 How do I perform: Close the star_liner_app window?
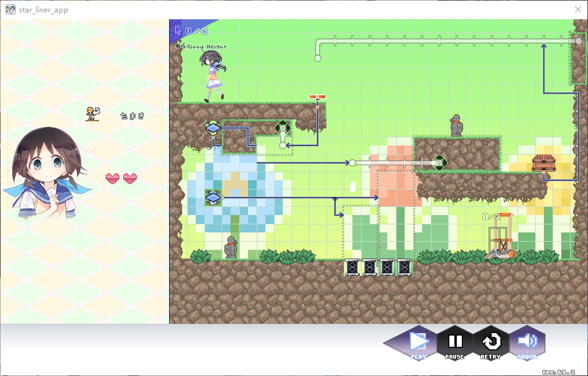[x=578, y=9]
